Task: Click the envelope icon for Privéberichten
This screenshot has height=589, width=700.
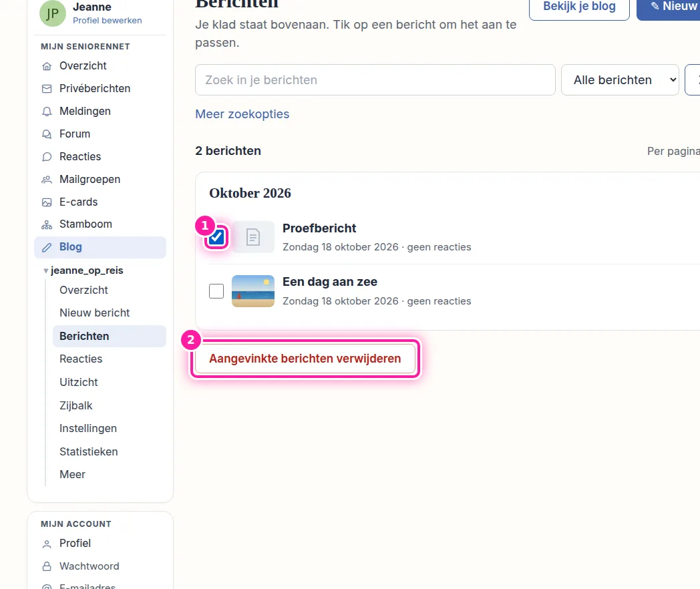Action: [47, 89]
